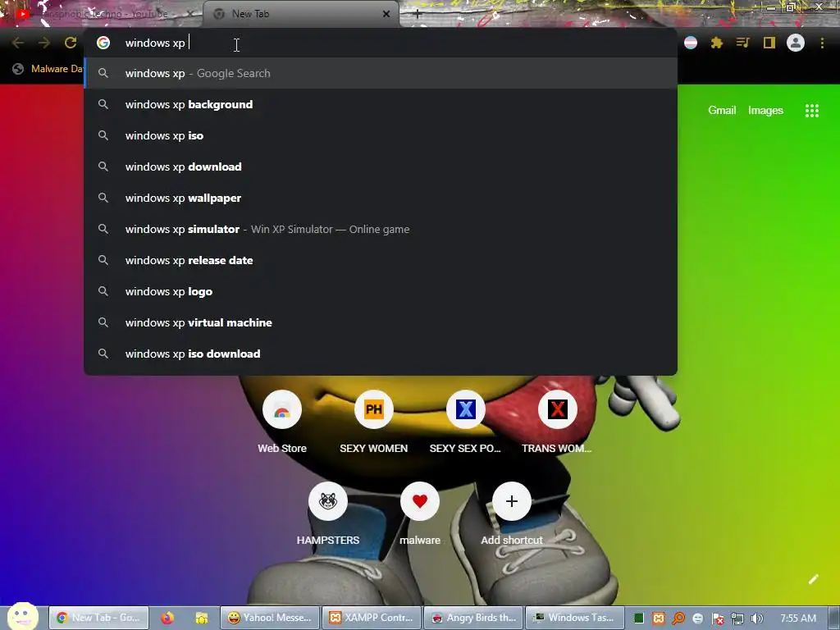Open the profile avatar menu
The width and height of the screenshot is (840, 630).
pyautogui.click(x=796, y=43)
